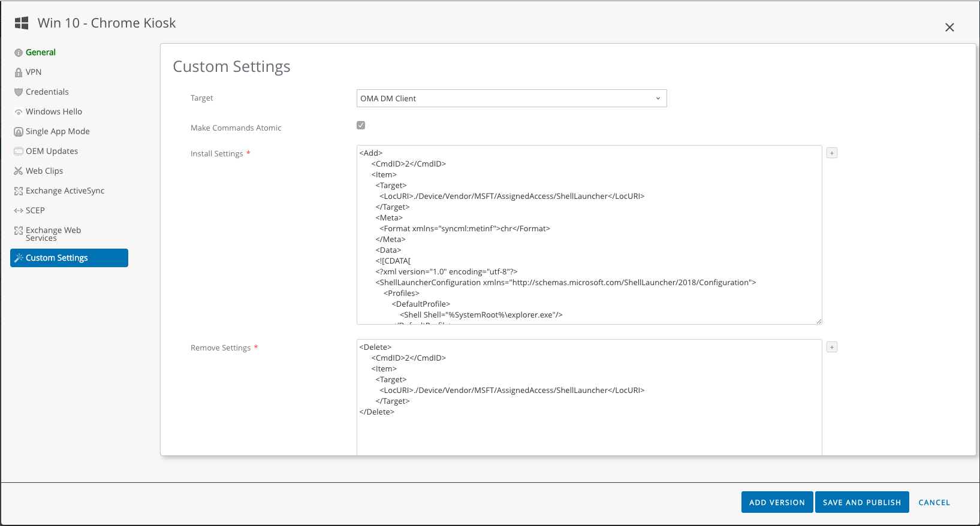Click the OEM Updates icon

(x=19, y=152)
